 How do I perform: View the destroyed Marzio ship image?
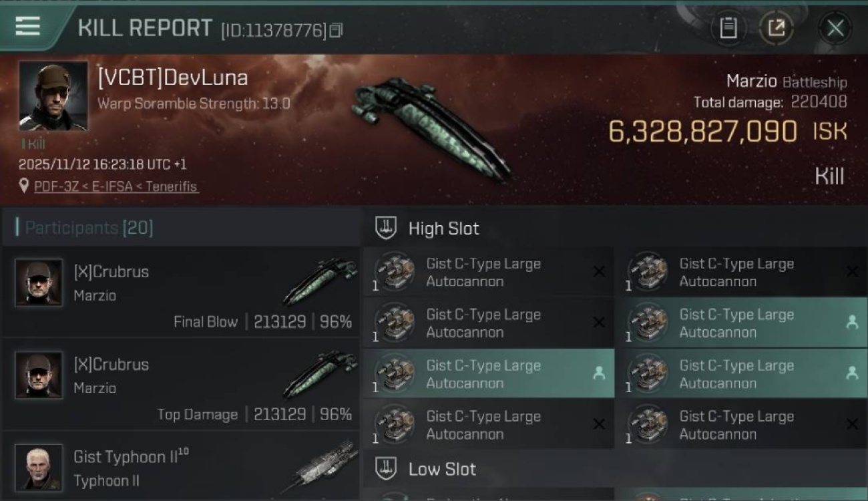[431, 127]
